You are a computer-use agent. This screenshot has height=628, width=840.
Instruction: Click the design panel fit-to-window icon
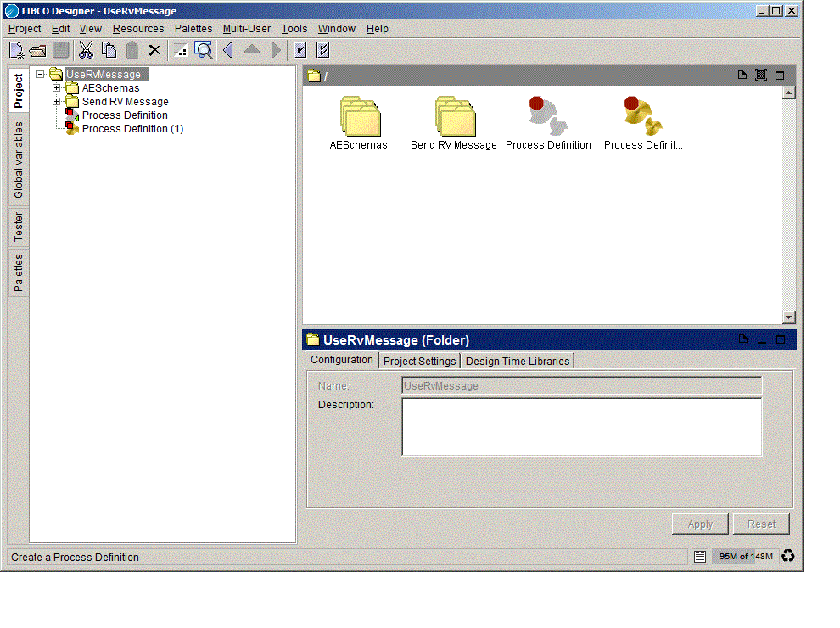pos(761,75)
